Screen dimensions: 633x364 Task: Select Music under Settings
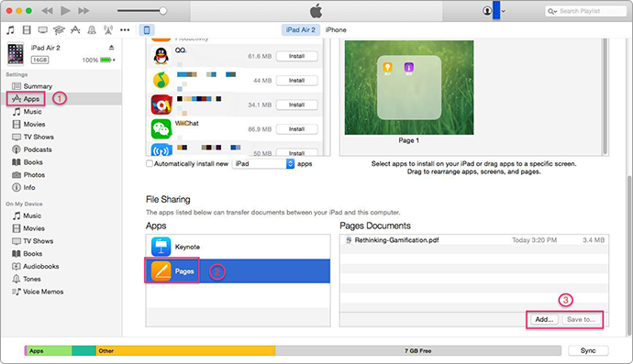(32, 111)
